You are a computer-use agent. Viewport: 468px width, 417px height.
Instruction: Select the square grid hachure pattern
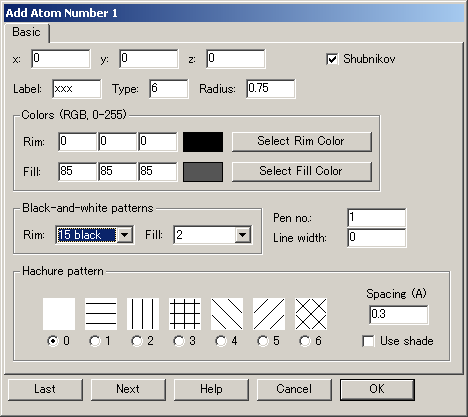(x=185, y=314)
